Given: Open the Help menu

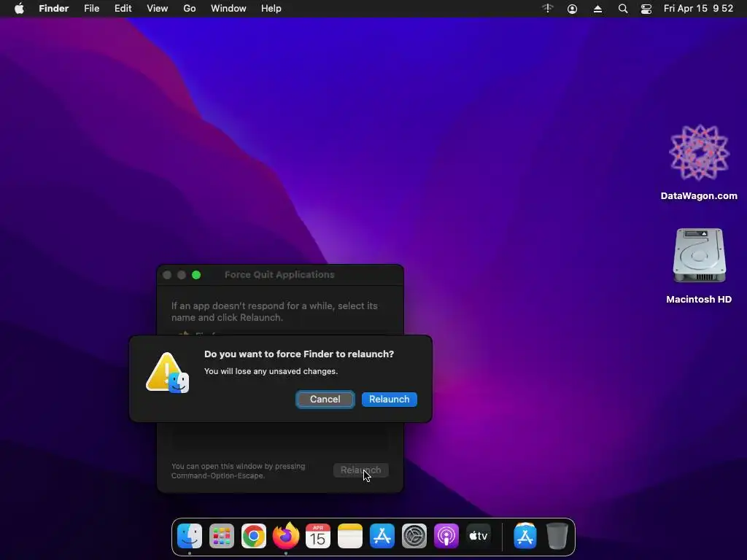Looking at the screenshot, I should 271,9.
